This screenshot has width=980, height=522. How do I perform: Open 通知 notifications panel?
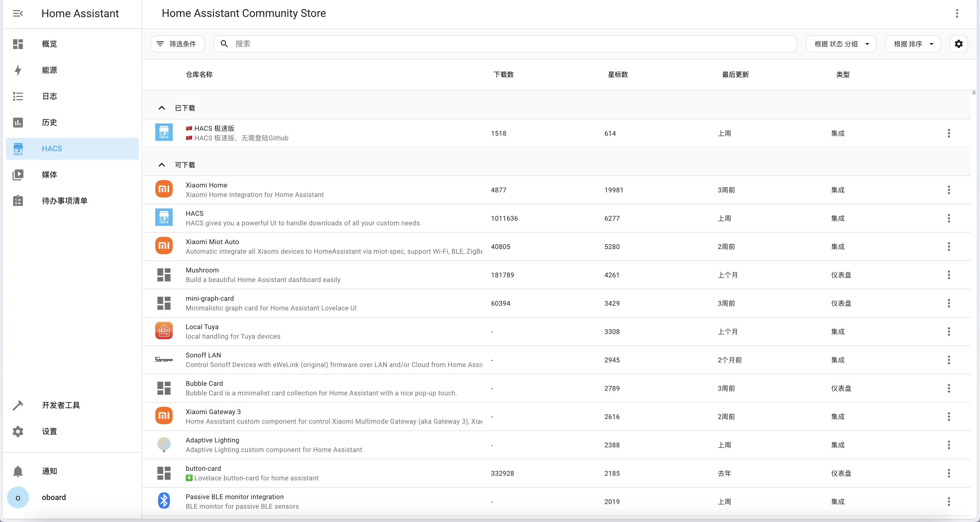tap(72, 471)
